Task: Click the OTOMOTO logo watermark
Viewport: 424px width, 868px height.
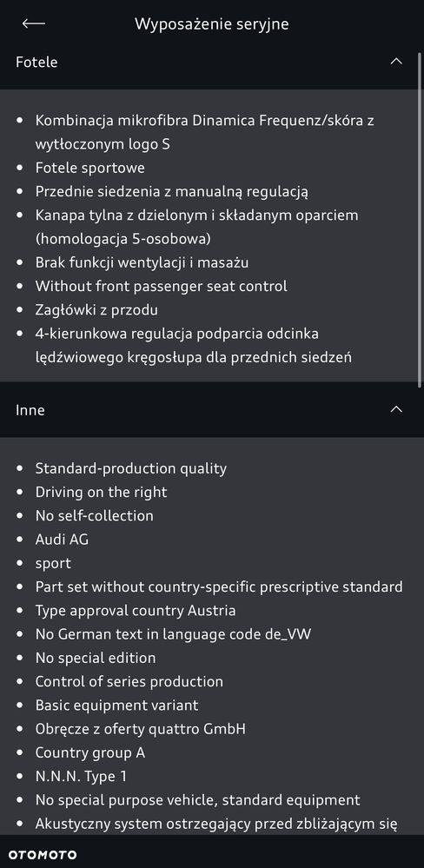Action: point(42,855)
